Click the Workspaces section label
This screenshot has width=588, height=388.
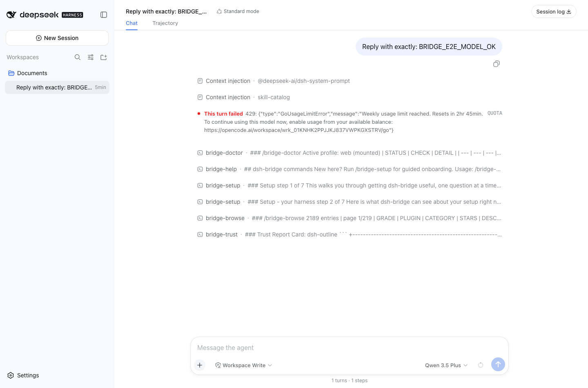coord(23,57)
